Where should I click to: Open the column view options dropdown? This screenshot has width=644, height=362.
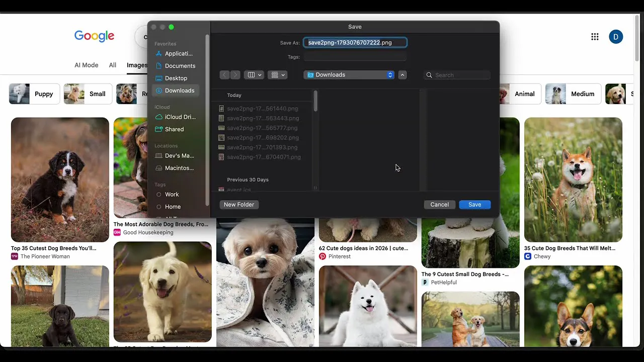(255, 75)
